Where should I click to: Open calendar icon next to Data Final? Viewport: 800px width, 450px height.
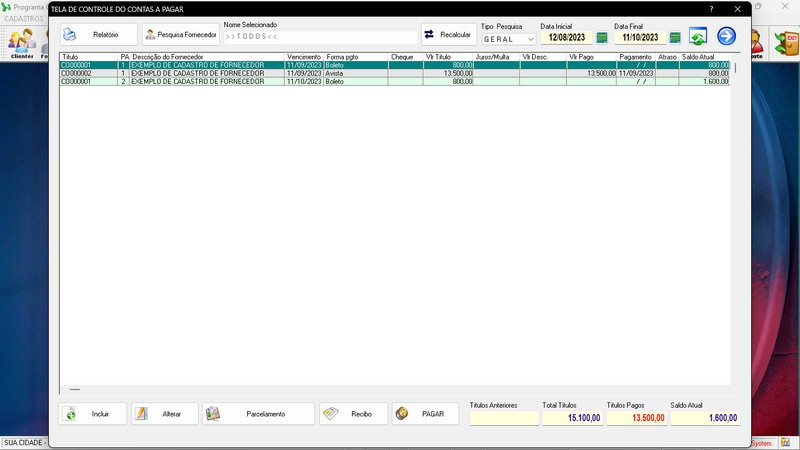[675, 38]
